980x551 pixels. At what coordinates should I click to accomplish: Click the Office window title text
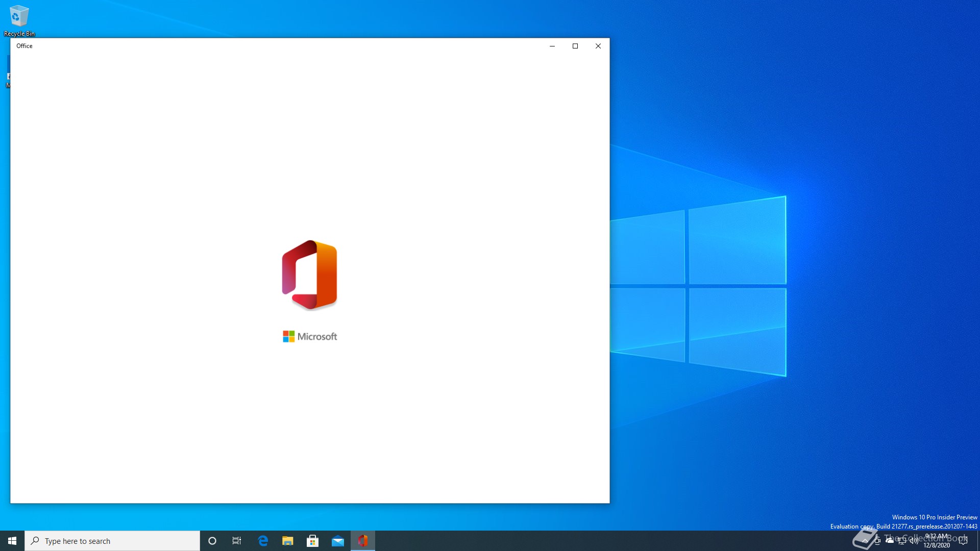click(24, 46)
